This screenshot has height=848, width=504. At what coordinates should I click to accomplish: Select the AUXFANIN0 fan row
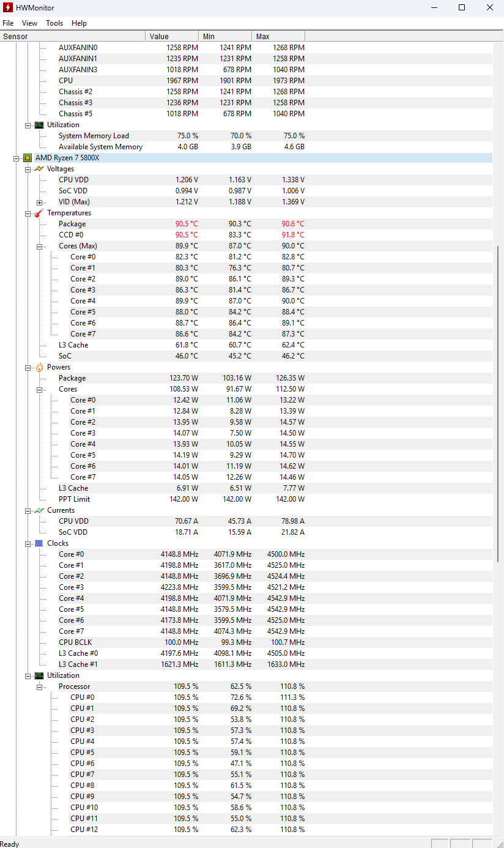(x=246, y=48)
